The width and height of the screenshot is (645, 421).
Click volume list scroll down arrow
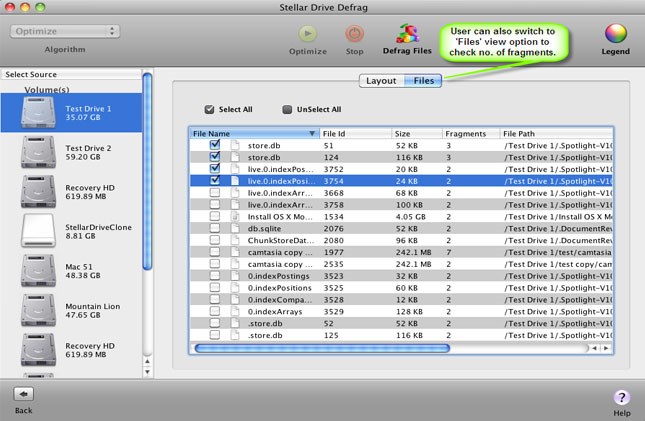[x=147, y=372]
